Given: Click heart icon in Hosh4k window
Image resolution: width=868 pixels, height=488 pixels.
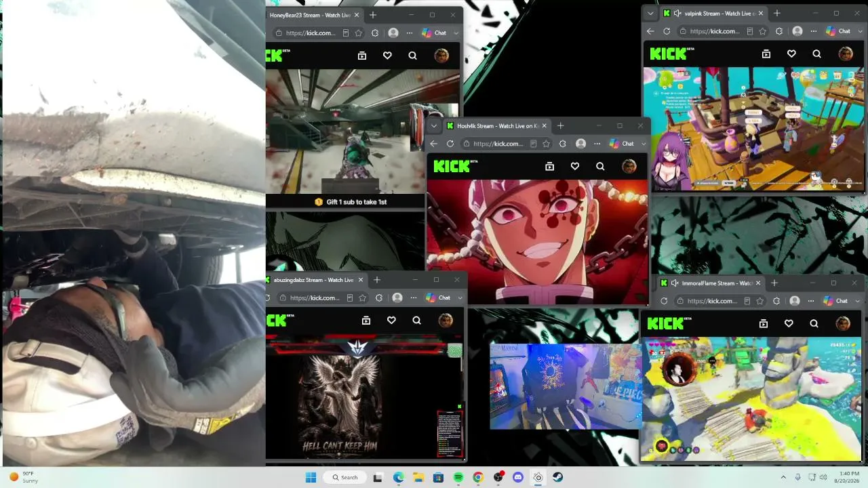Looking at the screenshot, I should click(x=575, y=166).
